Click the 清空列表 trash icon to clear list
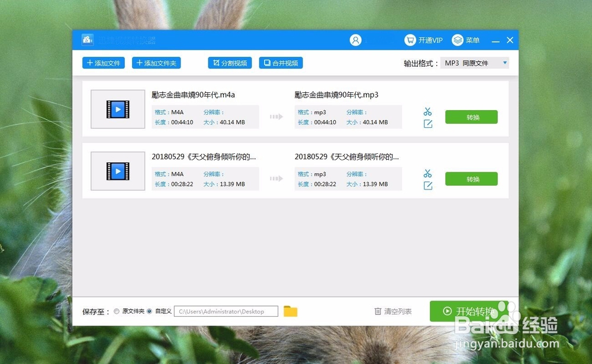The height and width of the screenshot is (364, 592). [x=377, y=311]
